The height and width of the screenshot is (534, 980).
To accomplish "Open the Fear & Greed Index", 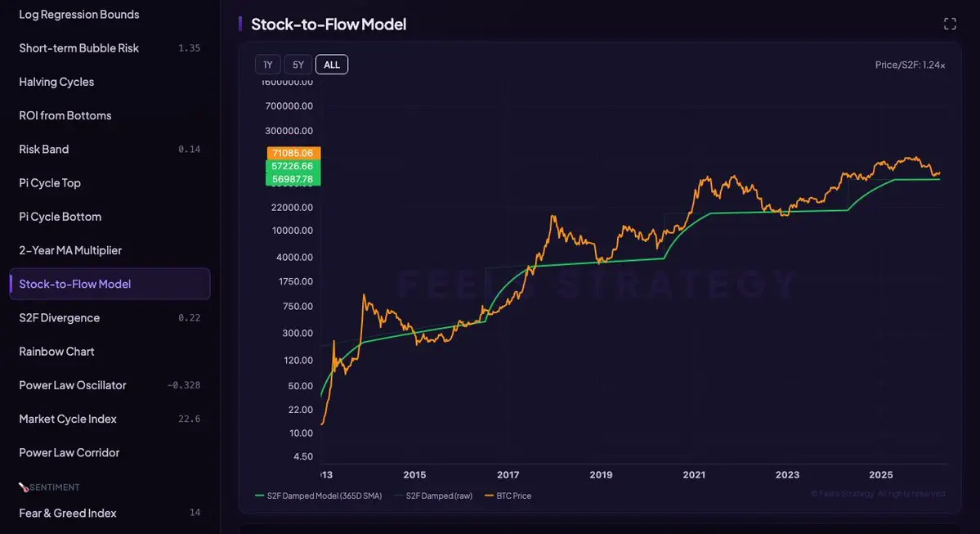I will [x=68, y=514].
